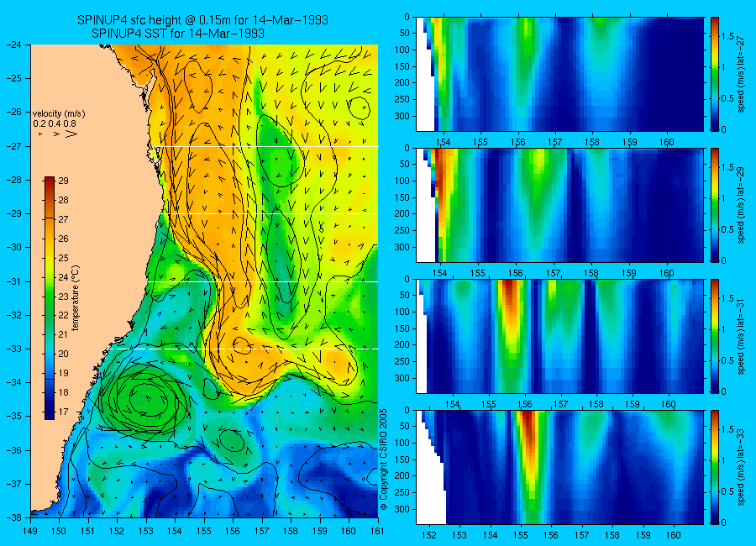Click the "161" longitude tick on the map axis
Screen dimensions: 756x546
point(377,532)
